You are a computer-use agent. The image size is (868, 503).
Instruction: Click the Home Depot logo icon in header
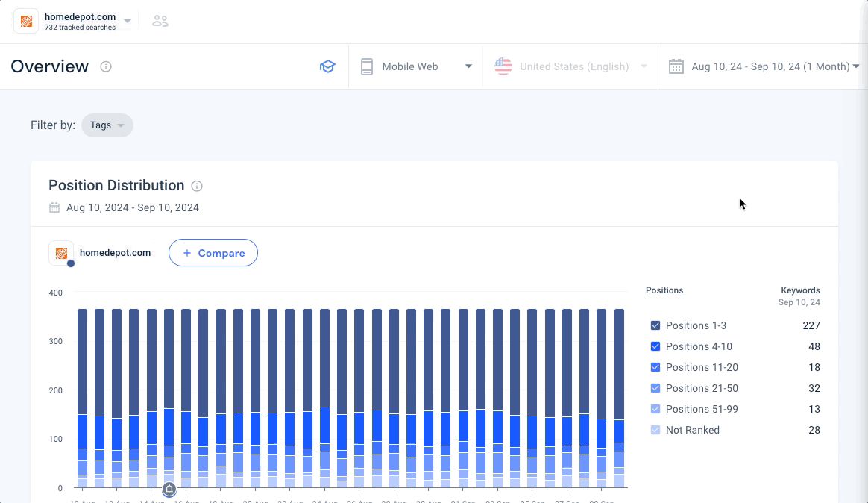[26, 21]
